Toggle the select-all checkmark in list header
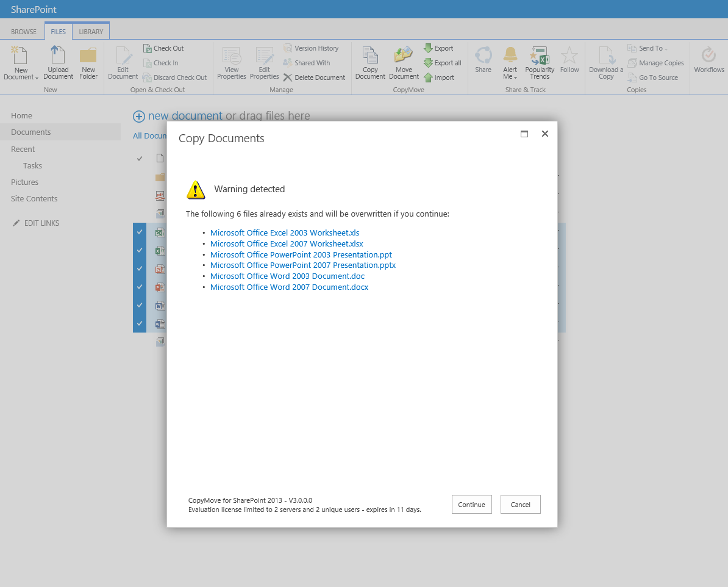The height and width of the screenshot is (587, 728). point(139,159)
